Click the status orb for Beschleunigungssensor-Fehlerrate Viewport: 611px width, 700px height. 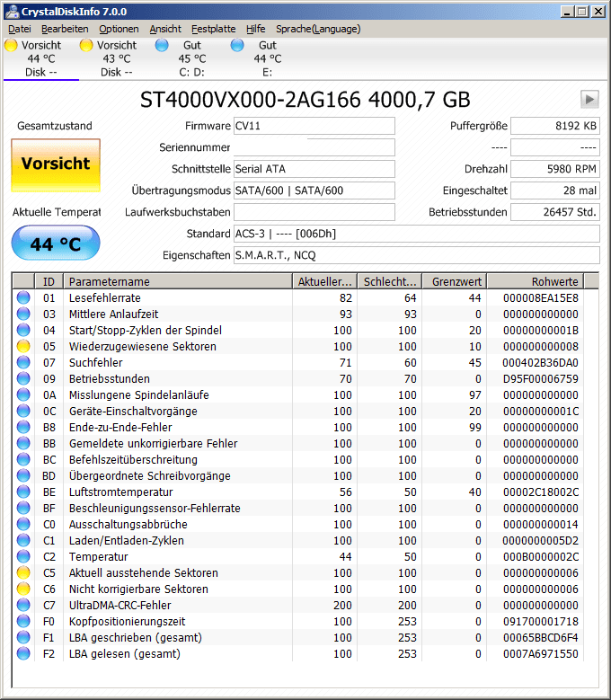coord(23,508)
